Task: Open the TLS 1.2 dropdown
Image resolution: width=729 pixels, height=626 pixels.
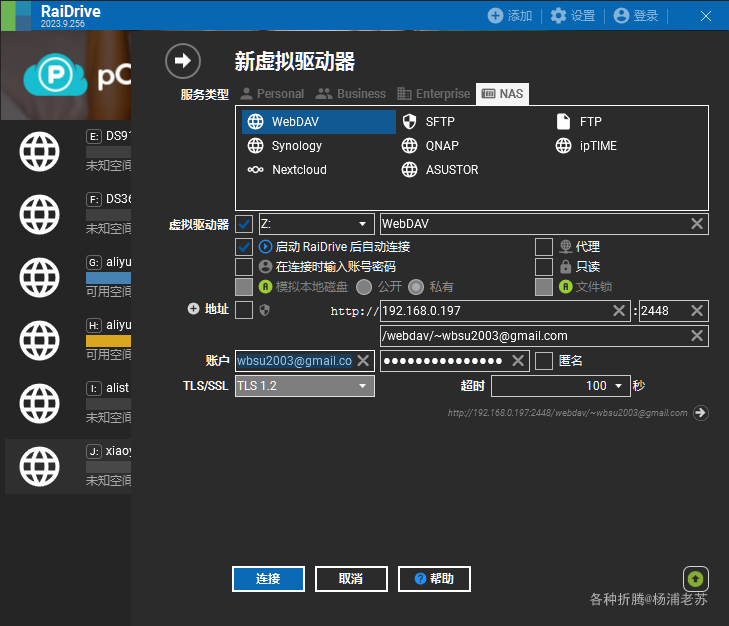Action: coord(305,386)
